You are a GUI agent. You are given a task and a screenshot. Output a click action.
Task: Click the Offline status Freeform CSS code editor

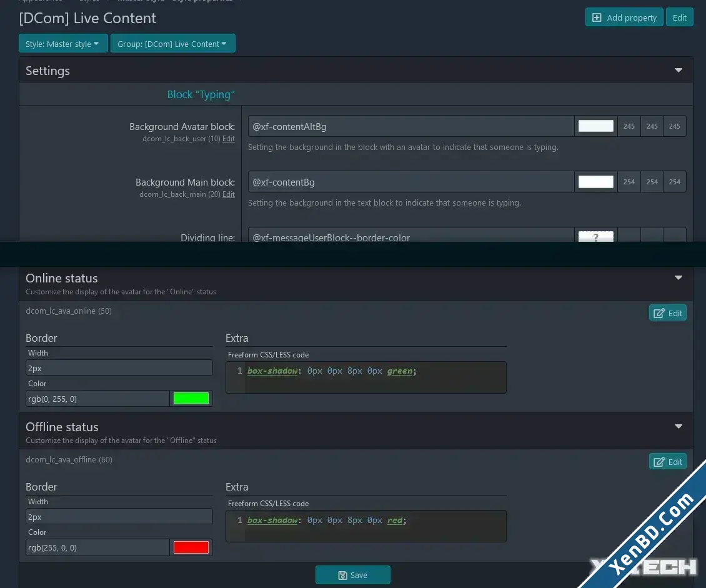pos(366,526)
